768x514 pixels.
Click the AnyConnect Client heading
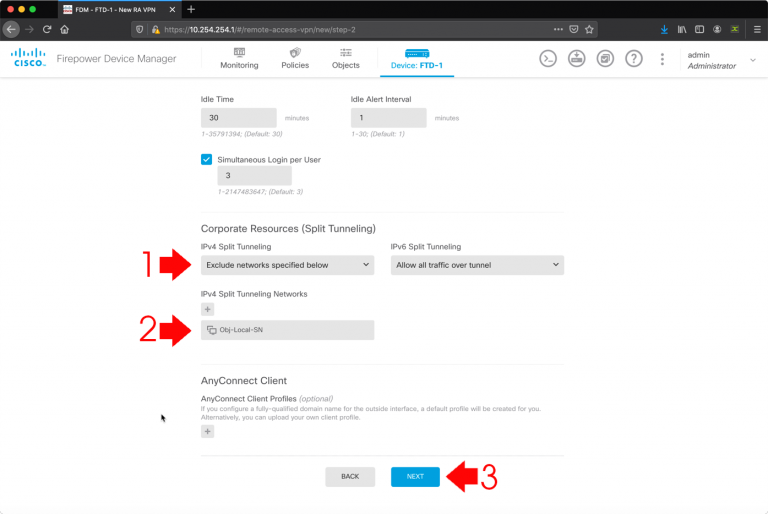coord(243,381)
